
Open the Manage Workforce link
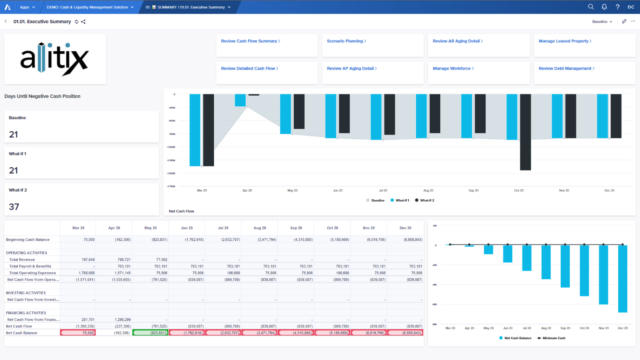point(453,68)
